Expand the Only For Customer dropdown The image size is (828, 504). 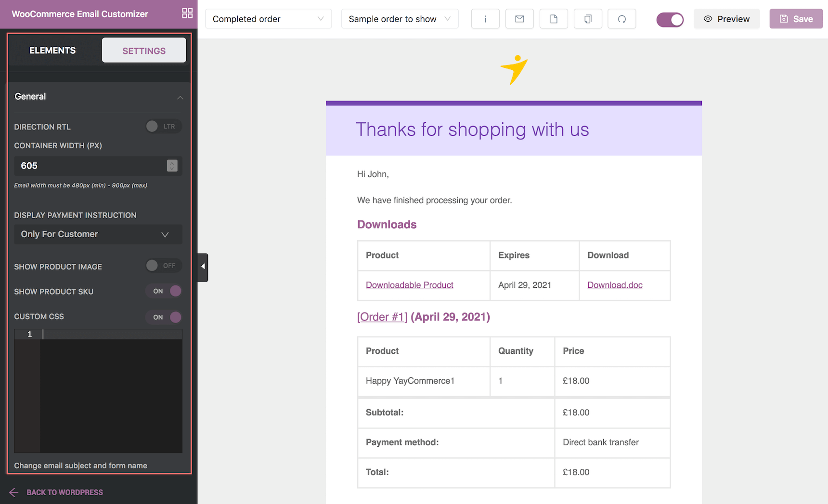coord(98,234)
